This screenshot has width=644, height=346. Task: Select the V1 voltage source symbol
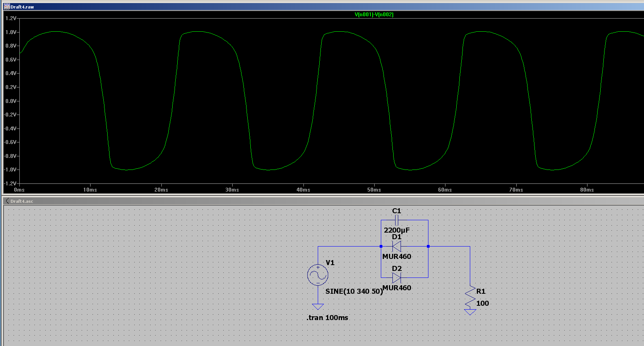tap(318, 275)
